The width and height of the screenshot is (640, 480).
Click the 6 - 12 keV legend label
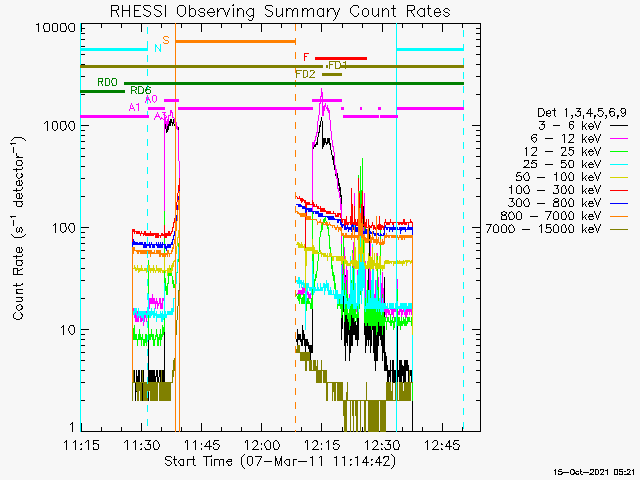click(x=566, y=139)
